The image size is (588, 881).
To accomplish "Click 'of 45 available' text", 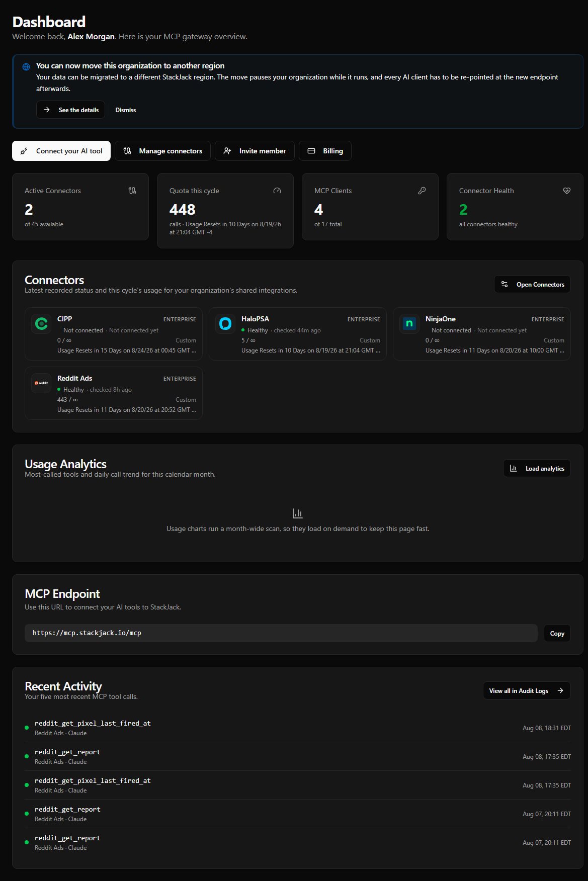I will click(x=44, y=224).
